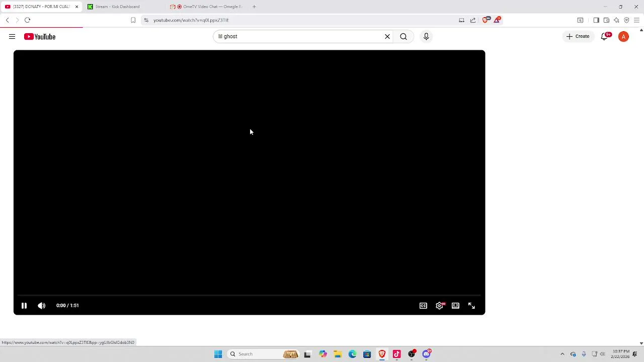
Task: Launch Microsoft Edge from the taskbar
Action: click(x=352, y=354)
